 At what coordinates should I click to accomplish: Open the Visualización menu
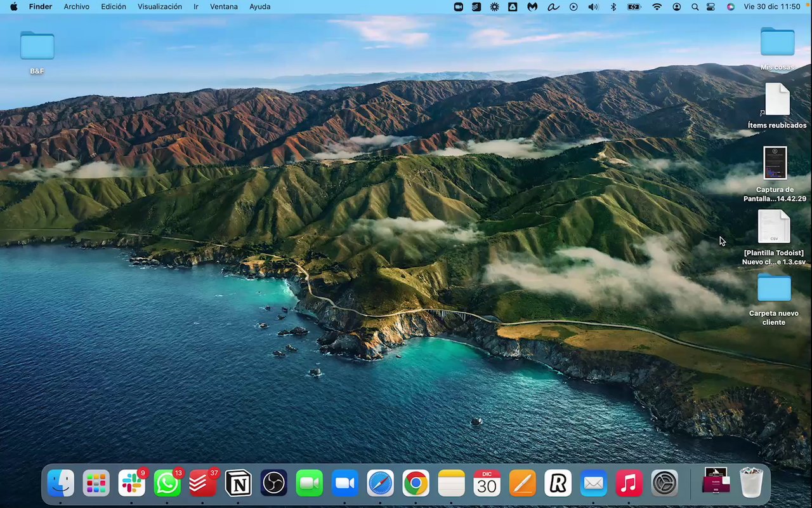[x=160, y=7]
